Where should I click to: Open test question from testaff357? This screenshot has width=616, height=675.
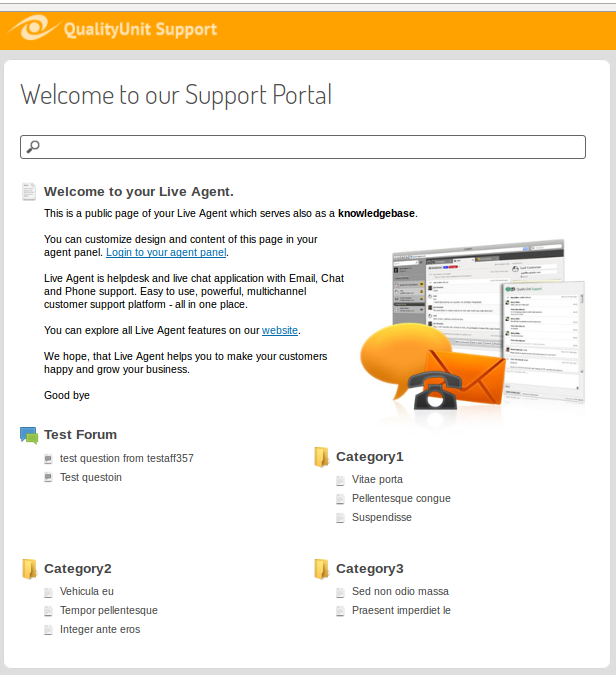pos(127,459)
